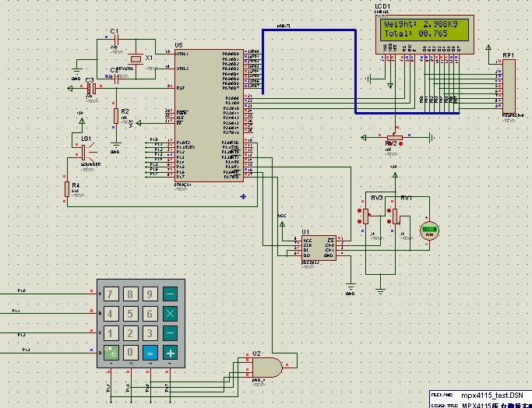Click the LCD line 'Weight: 2.988Kg'
532x408 pixels.
[421, 24]
